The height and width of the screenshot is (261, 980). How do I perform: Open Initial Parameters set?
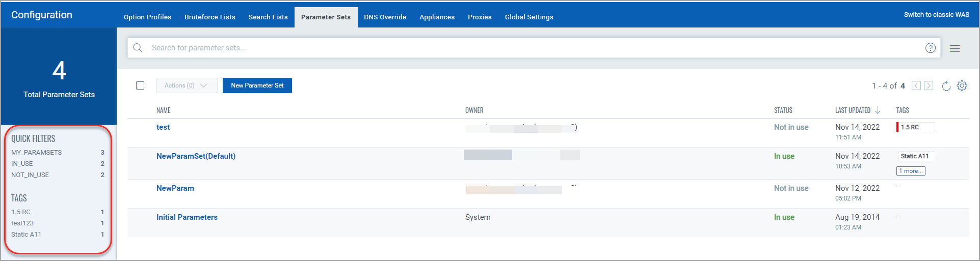[187, 217]
